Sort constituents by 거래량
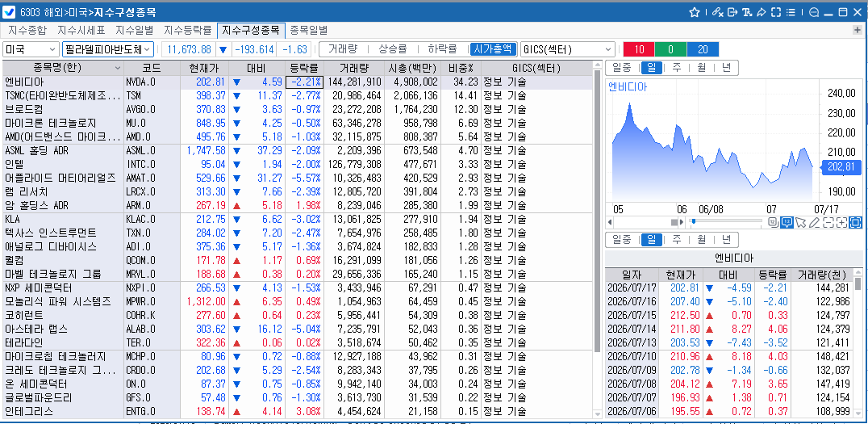 [341, 48]
